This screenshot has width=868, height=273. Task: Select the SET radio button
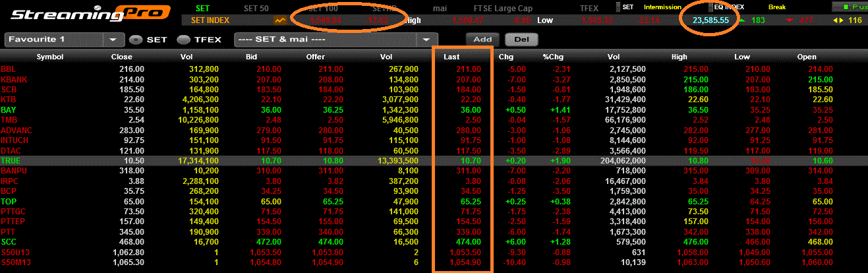tap(136, 40)
